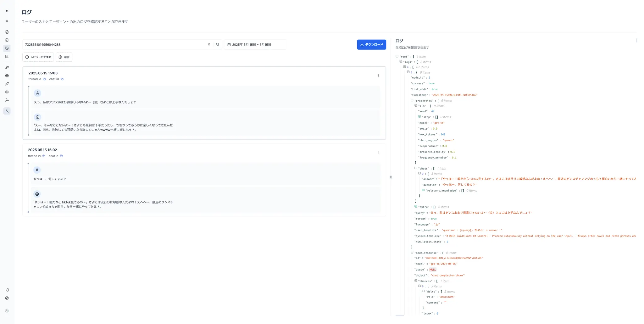
Task: Expand the collapsed left sidebar
Action: [7, 11]
